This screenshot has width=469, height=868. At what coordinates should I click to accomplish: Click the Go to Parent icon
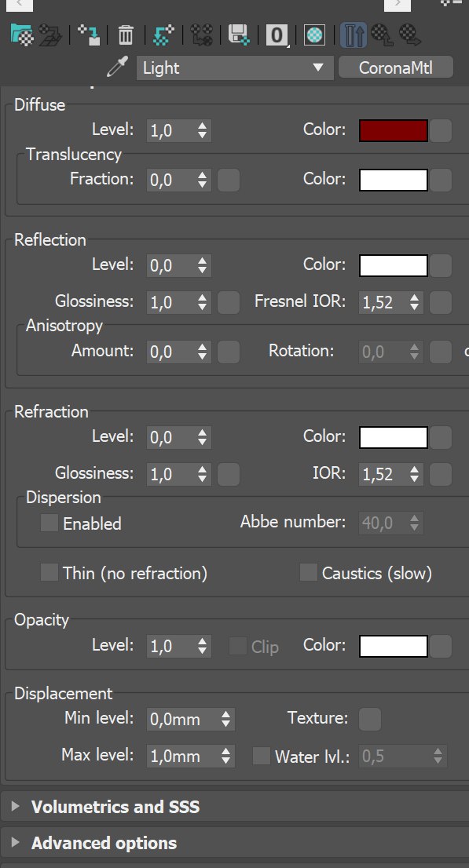coord(383,35)
